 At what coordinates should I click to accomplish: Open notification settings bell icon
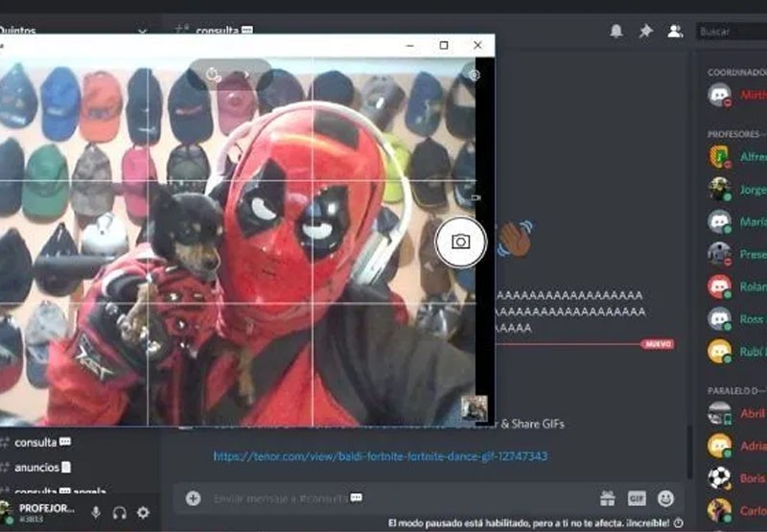pos(616,31)
